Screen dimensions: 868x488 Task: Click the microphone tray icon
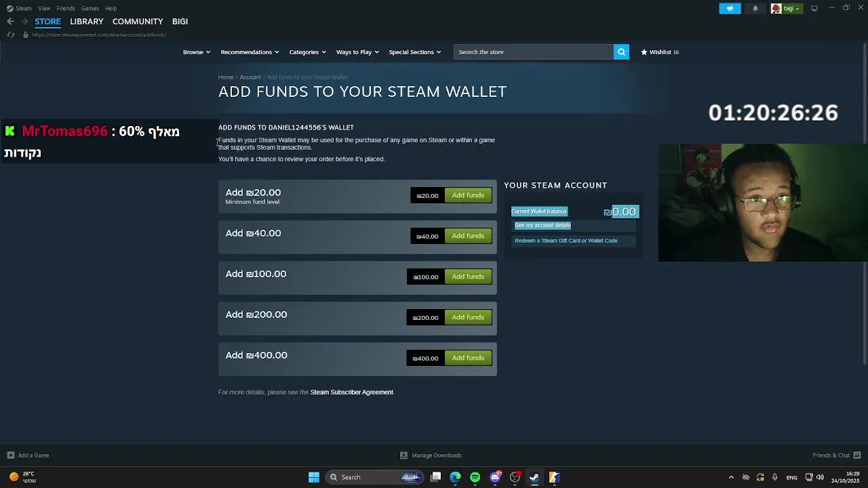[x=774, y=477]
